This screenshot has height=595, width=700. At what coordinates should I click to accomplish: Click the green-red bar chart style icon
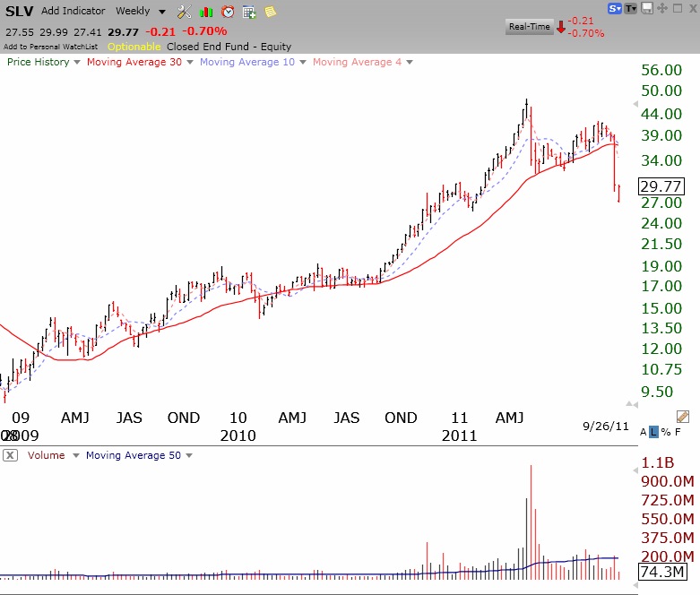coord(206,12)
